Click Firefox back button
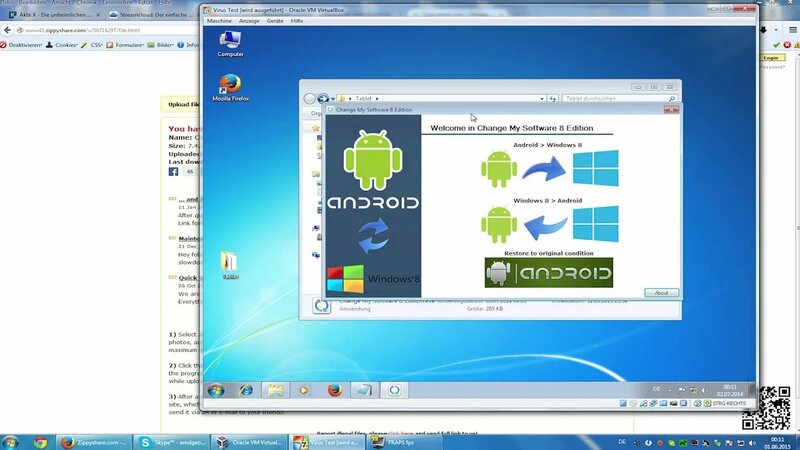 point(7,30)
